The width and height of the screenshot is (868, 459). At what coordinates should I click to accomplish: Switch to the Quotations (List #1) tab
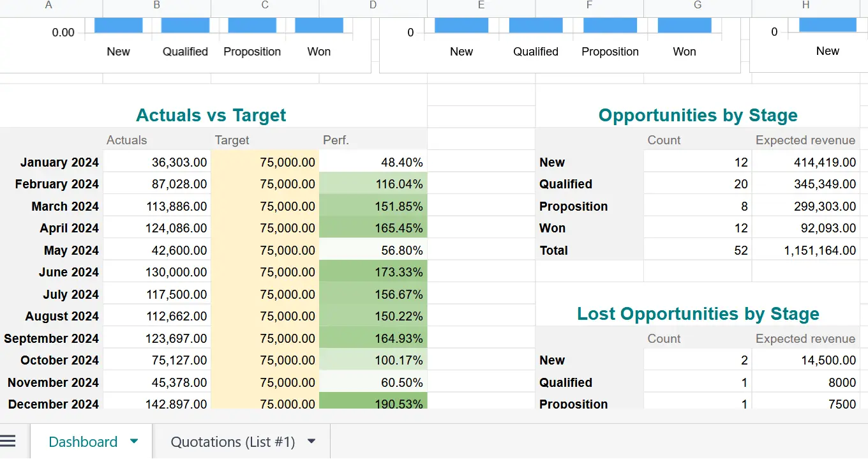click(x=232, y=442)
